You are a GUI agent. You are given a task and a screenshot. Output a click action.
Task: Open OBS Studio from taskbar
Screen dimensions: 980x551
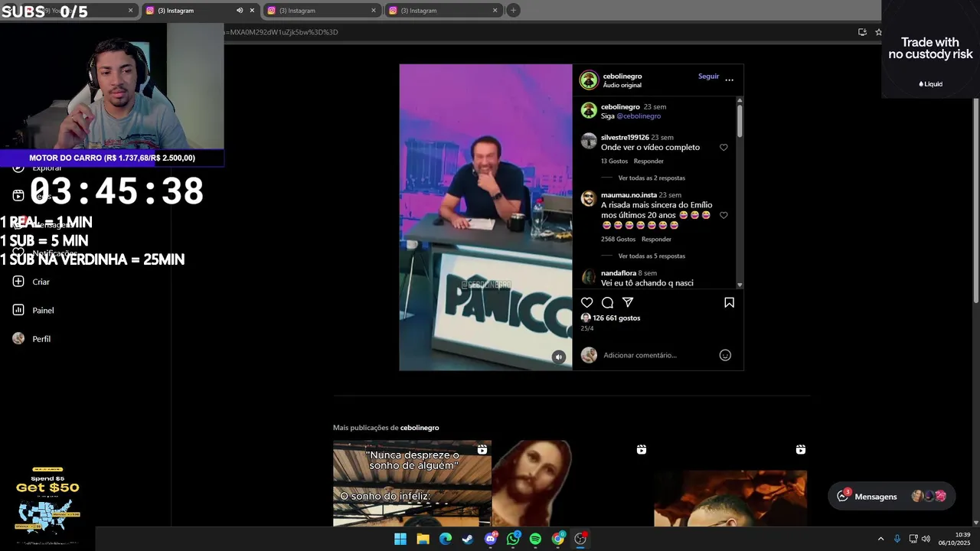(580, 539)
